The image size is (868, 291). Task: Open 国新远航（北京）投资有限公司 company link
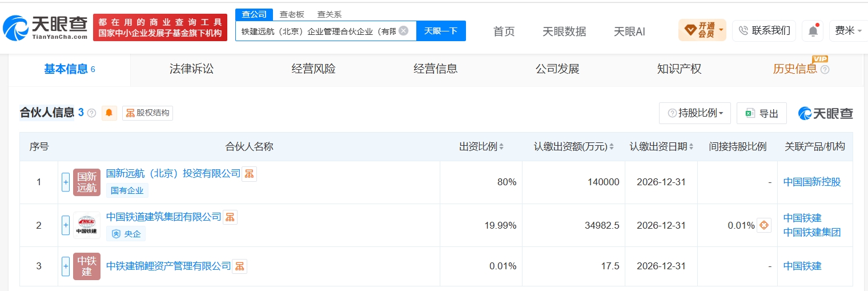(x=173, y=173)
